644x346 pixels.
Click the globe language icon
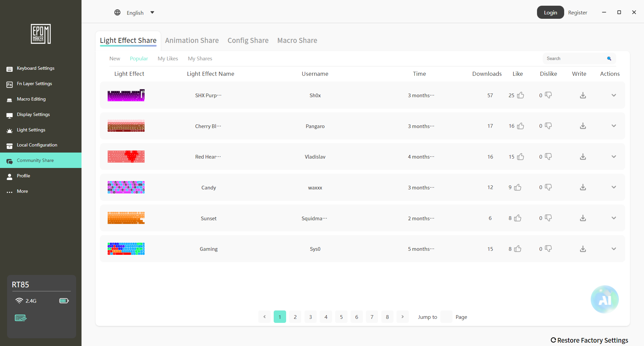tap(117, 13)
